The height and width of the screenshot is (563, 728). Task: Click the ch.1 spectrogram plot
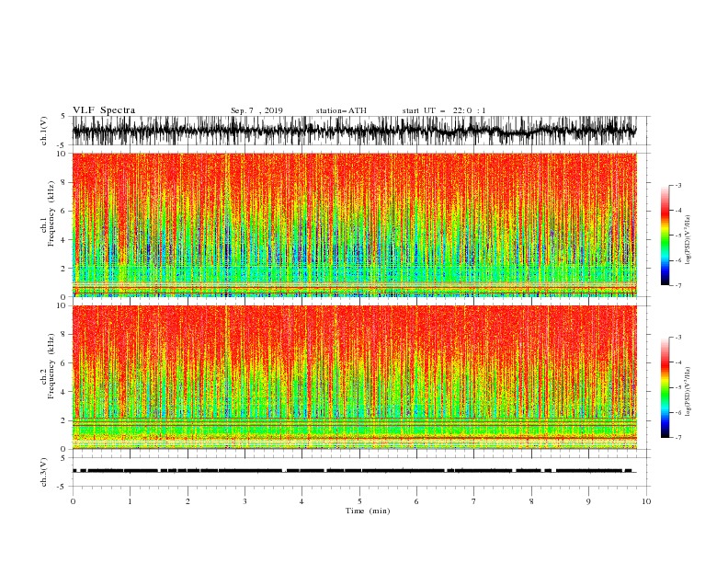pyautogui.click(x=355, y=224)
